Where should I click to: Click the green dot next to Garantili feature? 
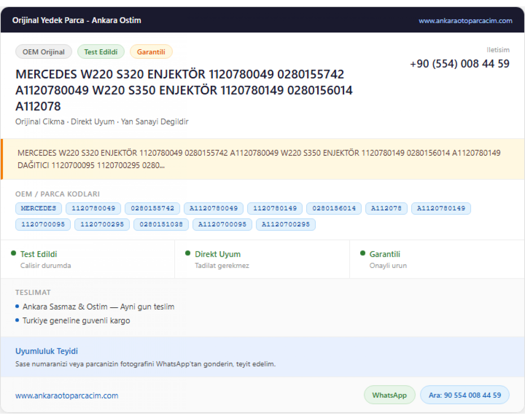[x=363, y=253]
